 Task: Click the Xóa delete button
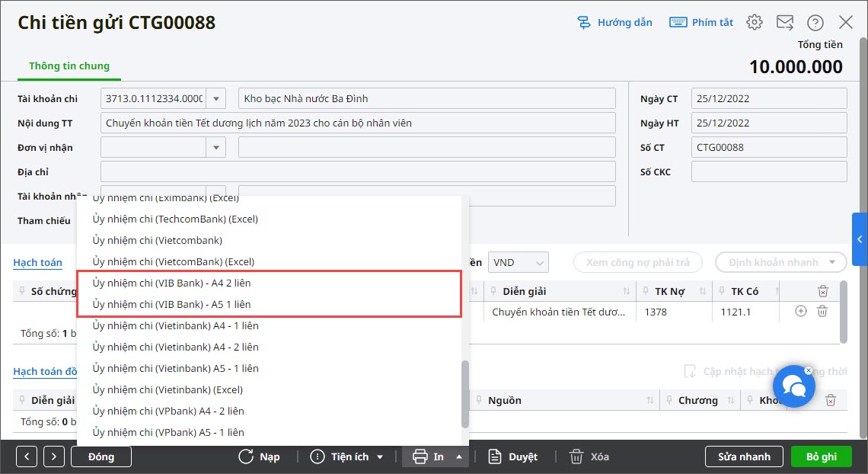coord(589,456)
